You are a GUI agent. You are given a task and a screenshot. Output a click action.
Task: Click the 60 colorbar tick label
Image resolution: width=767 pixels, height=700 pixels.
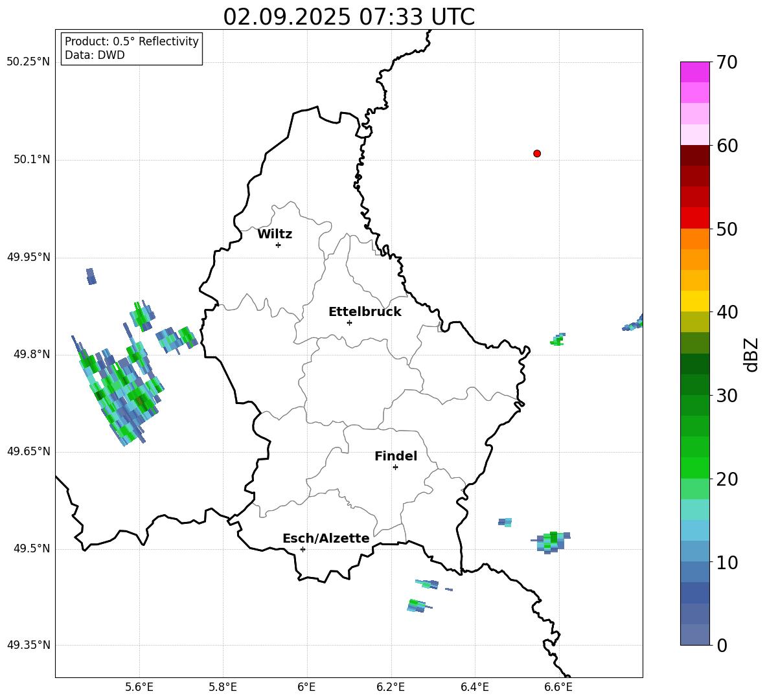click(x=727, y=146)
